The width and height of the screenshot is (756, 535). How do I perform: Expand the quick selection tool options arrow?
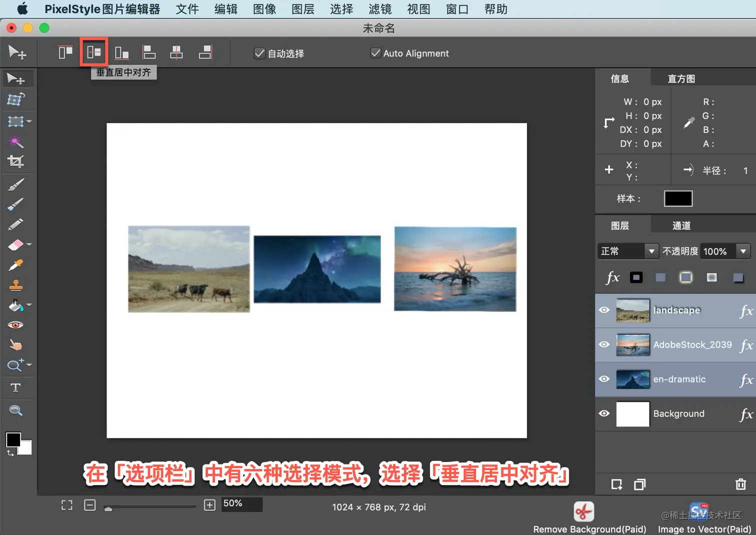click(29, 365)
